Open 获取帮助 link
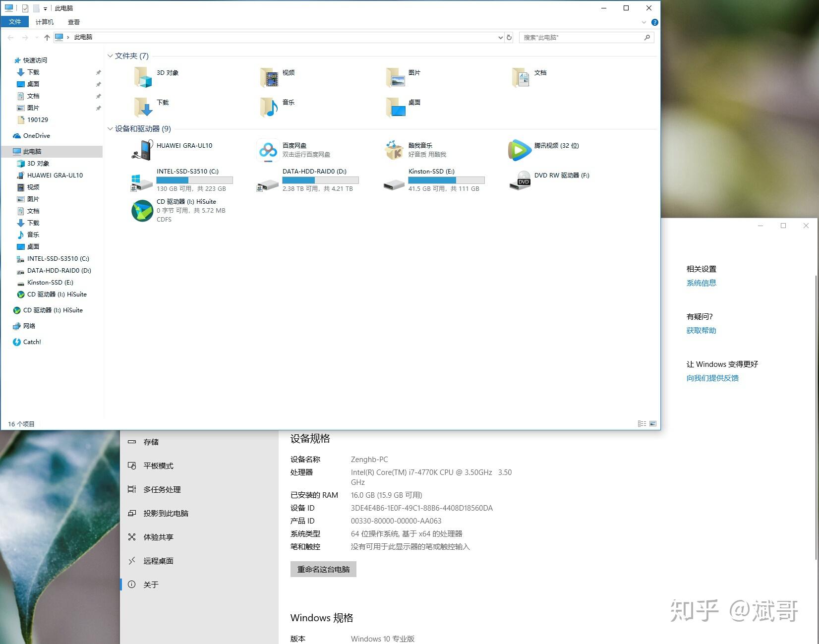Viewport: 819px width, 644px height. click(x=701, y=330)
